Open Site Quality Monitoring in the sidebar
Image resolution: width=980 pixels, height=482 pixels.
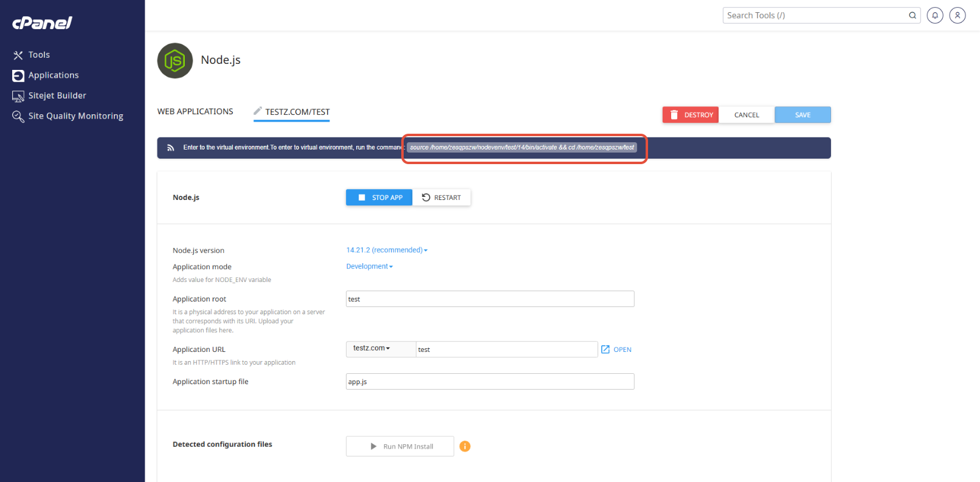(x=75, y=116)
